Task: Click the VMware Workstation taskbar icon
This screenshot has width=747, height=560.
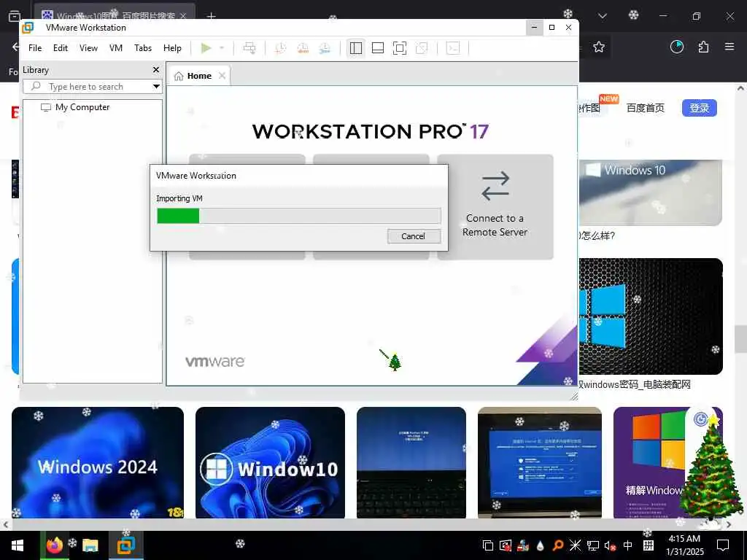Action: 126,545
